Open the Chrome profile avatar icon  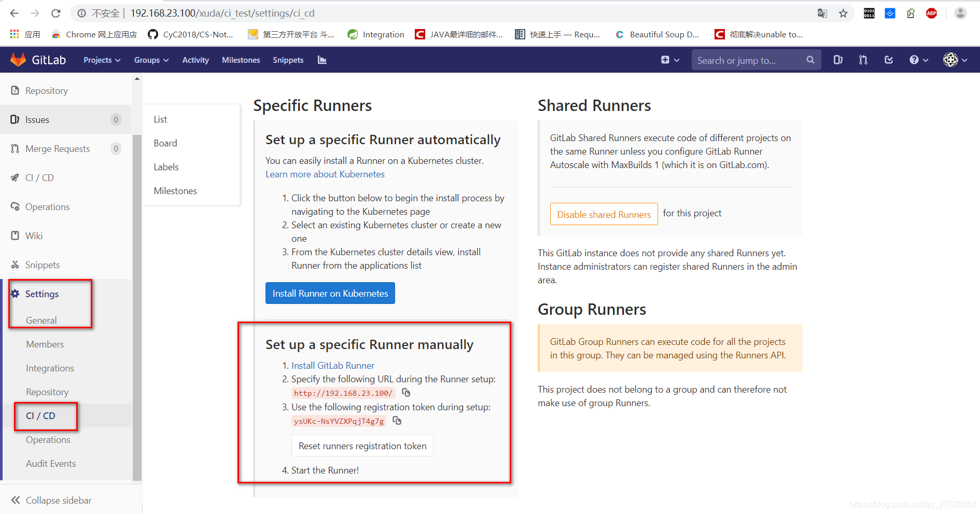point(960,13)
